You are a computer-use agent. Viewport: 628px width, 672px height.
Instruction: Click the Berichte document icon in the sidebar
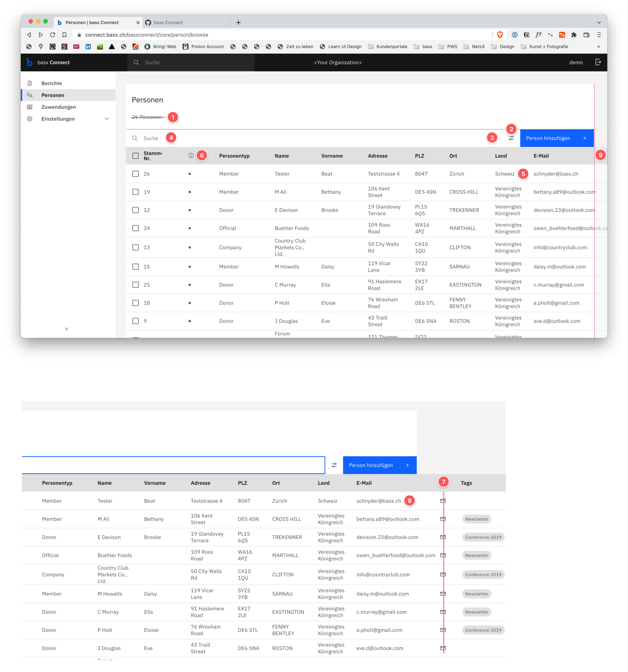click(30, 83)
